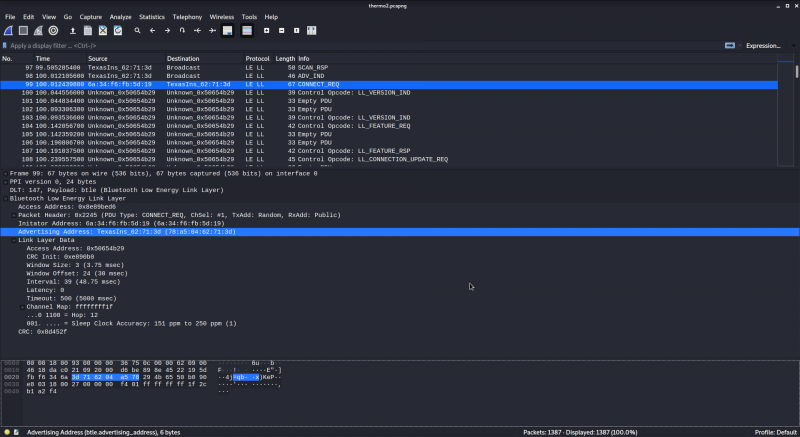
Task: Expand the Packet Header 0x2245 node
Action: (x=14, y=216)
